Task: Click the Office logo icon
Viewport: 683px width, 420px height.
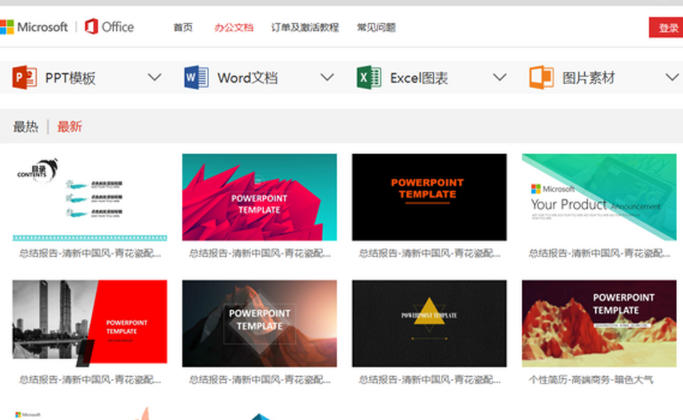Action: pos(92,27)
